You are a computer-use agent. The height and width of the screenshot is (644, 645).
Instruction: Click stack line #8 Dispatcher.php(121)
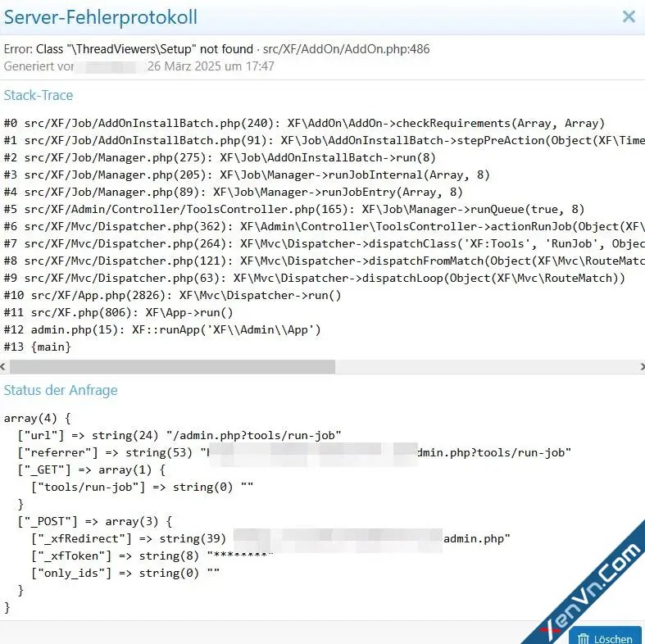pos(325,261)
